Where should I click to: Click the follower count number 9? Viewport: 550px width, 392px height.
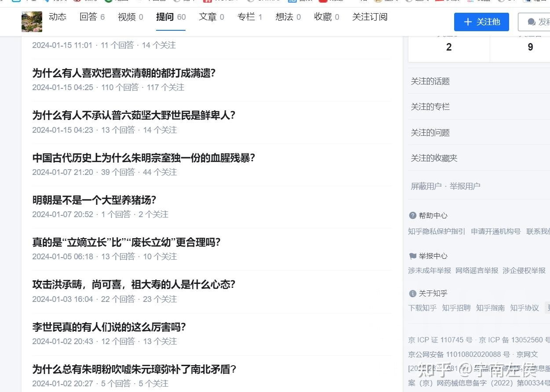[530, 47]
